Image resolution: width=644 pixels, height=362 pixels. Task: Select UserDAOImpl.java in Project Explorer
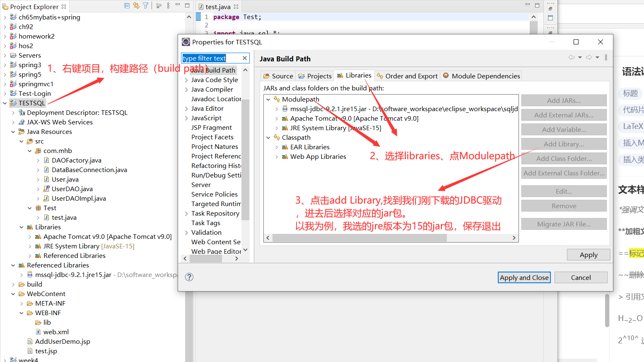79,199
